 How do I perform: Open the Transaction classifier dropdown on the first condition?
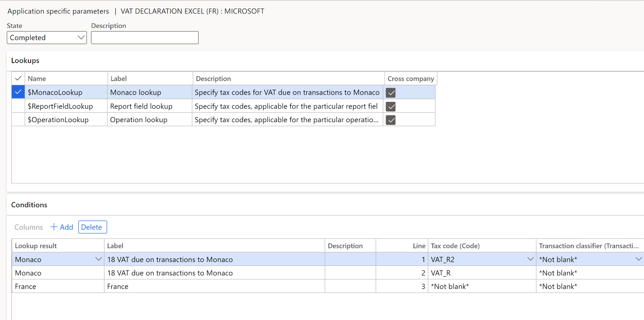tap(639, 259)
